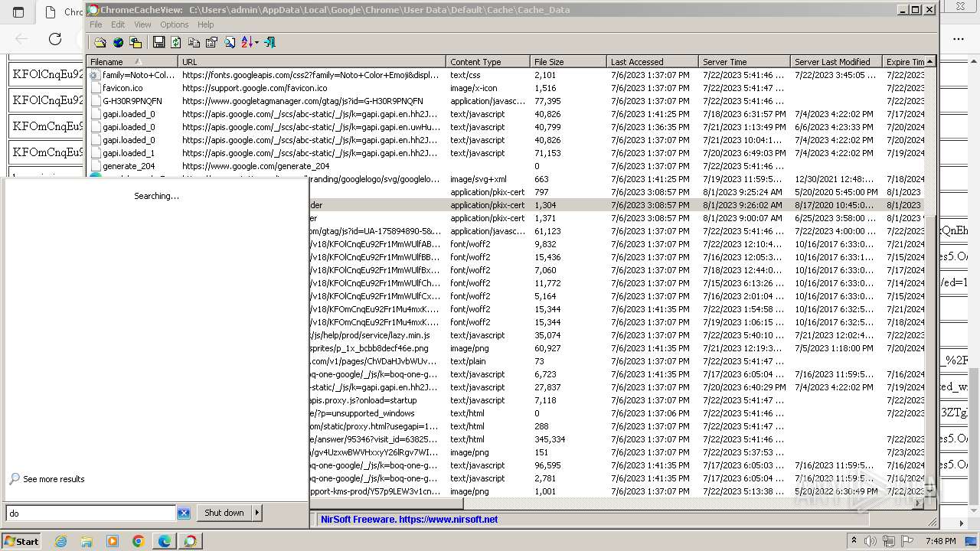Screen dimensions: 980x551
Task: Clear the Start menu search box
Action: 184,513
